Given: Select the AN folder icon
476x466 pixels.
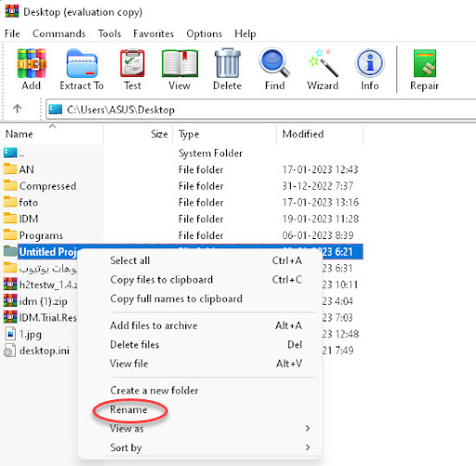Looking at the screenshot, I should tap(10, 169).
